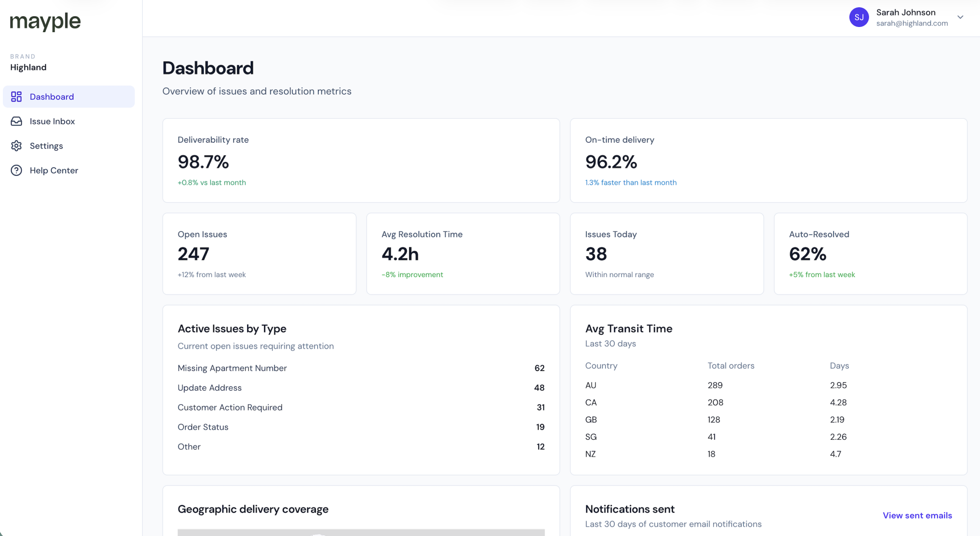Click the View sent emails link
Image resolution: width=980 pixels, height=536 pixels.
click(917, 515)
